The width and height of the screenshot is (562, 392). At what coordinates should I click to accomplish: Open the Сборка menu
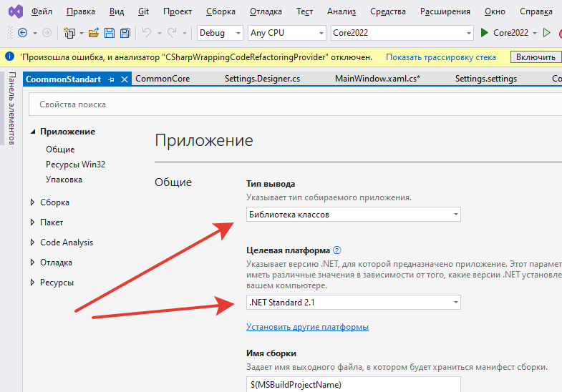click(x=221, y=11)
